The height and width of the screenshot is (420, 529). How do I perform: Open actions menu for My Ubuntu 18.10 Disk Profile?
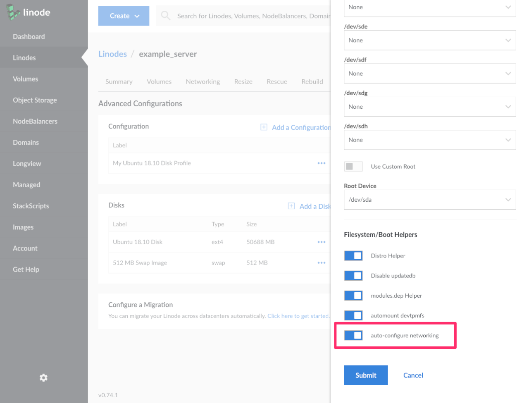click(321, 163)
